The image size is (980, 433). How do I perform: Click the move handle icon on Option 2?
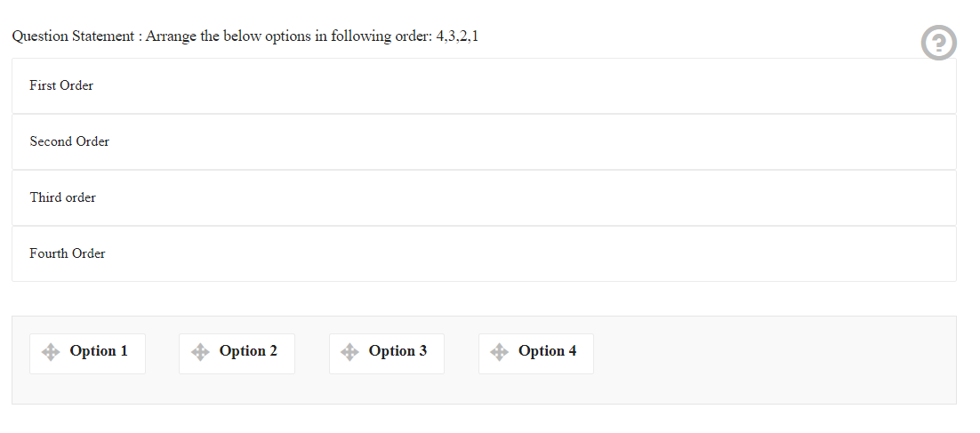click(200, 352)
